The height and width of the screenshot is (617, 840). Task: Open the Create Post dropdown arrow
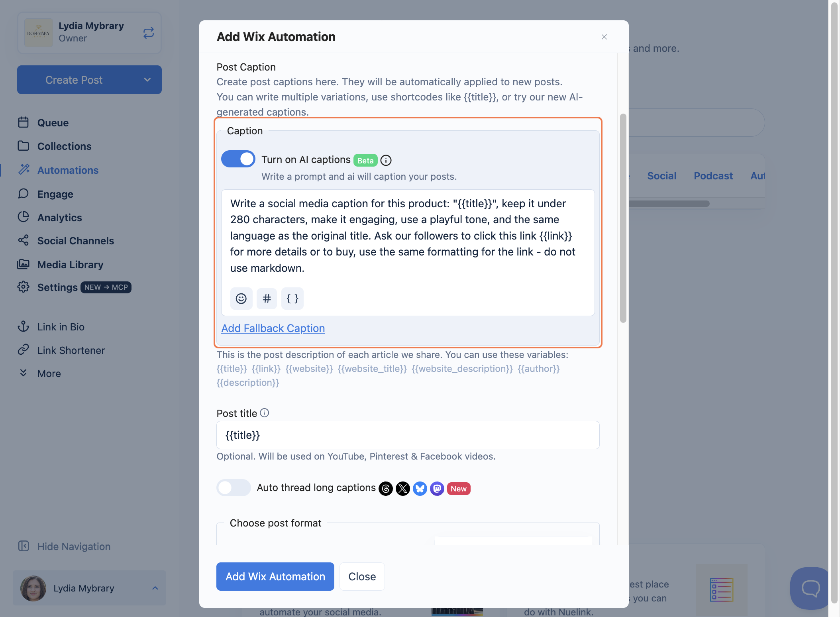click(146, 80)
